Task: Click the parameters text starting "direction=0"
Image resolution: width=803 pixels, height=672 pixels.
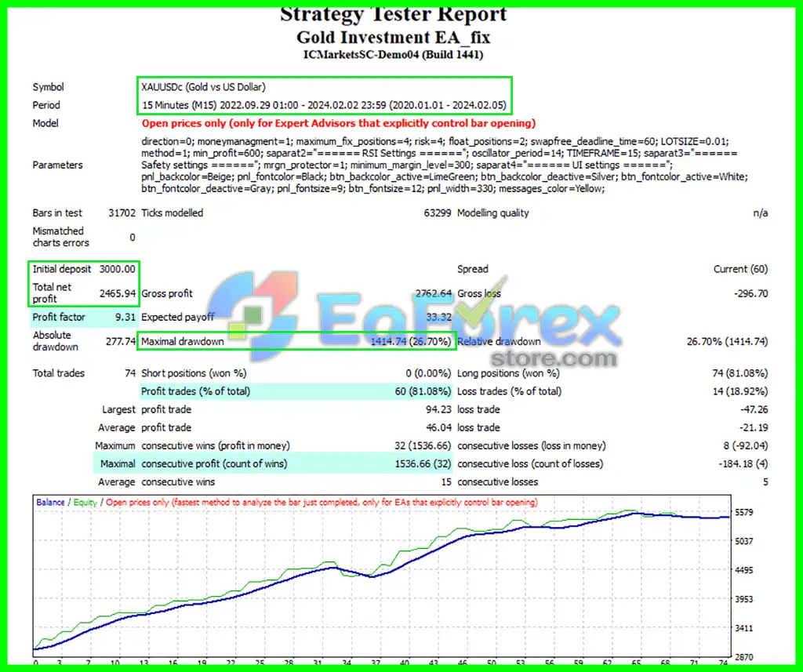Action: click(x=445, y=165)
